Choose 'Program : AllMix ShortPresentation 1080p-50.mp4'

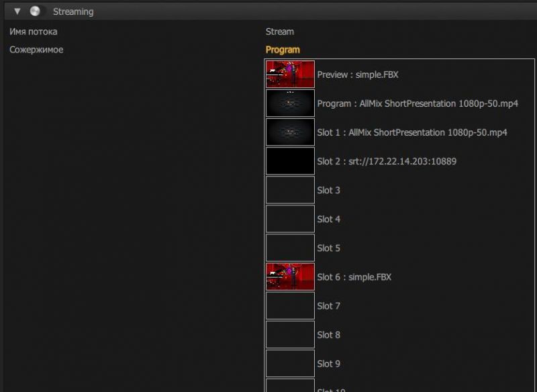point(418,104)
